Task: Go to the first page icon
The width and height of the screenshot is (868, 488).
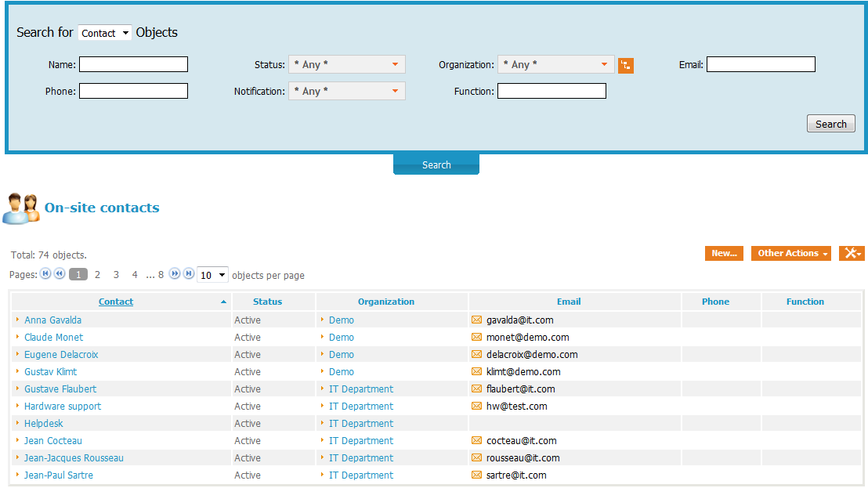Action: 45,274
